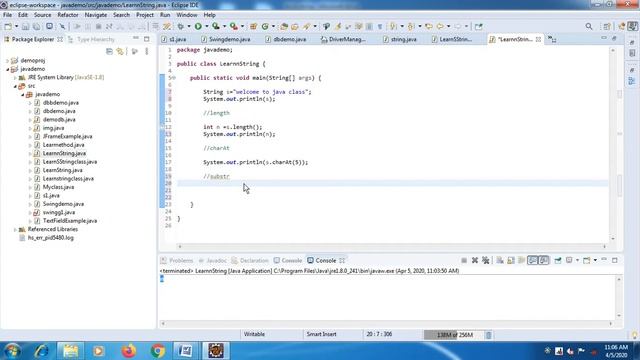The width and height of the screenshot is (640, 360).
Task: Click the Save icon in toolbar
Action: click(x=25, y=27)
